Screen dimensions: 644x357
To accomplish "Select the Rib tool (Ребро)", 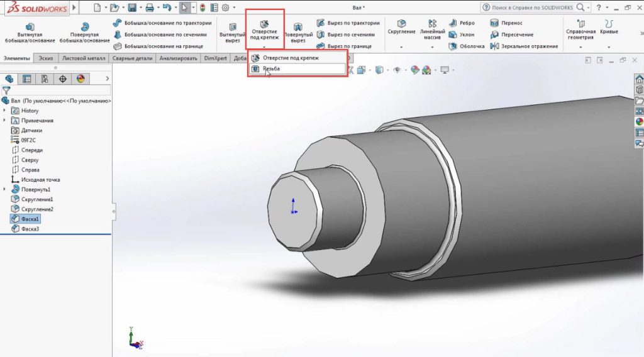I will (x=462, y=23).
